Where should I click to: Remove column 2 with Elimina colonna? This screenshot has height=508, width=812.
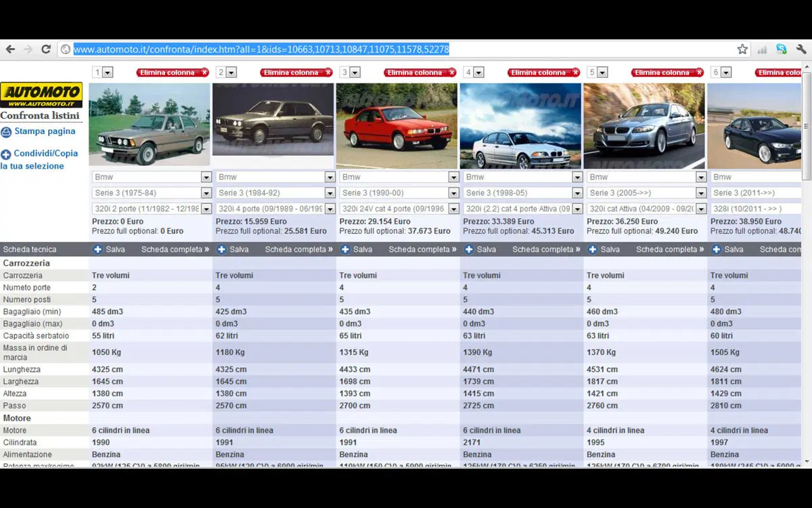296,72
